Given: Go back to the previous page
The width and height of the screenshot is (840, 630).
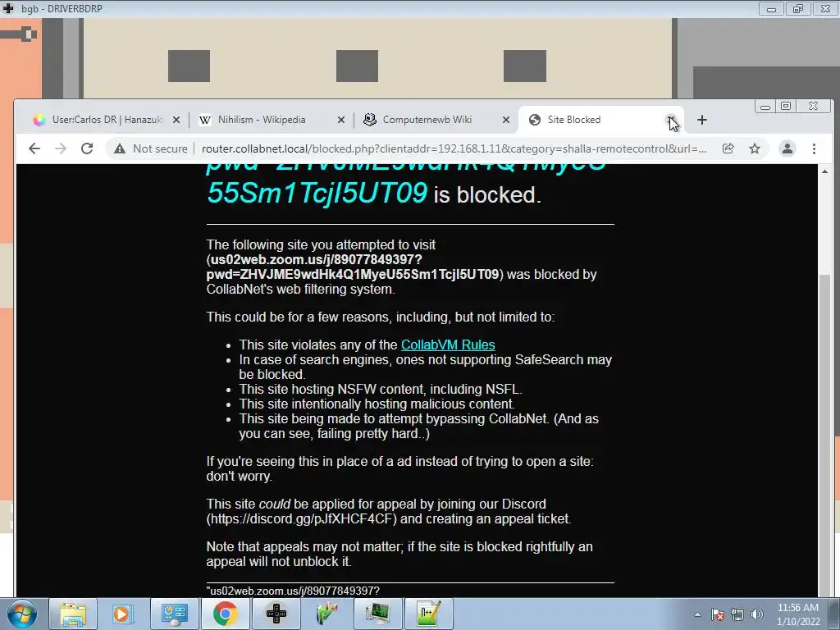Looking at the screenshot, I should coord(34,148).
